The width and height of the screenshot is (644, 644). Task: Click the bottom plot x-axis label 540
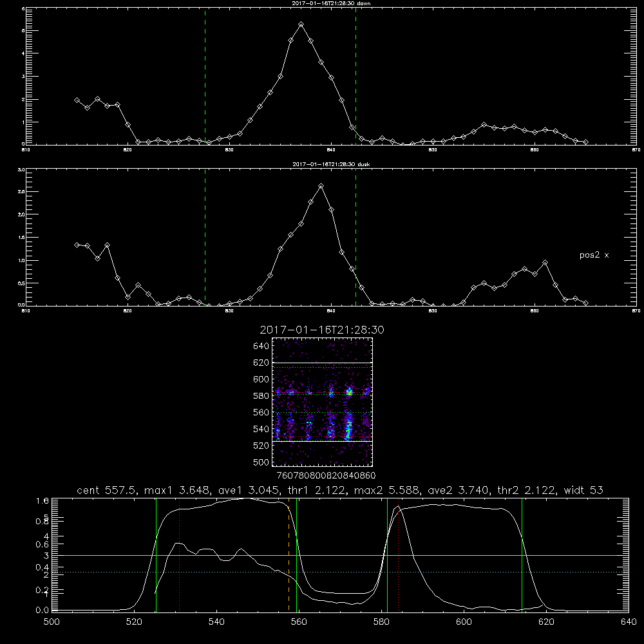tap(216, 622)
